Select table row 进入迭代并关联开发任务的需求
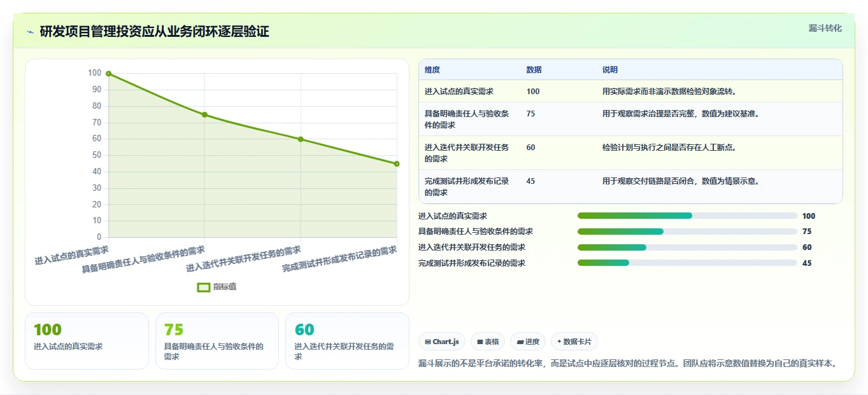The image size is (868, 395). [630, 153]
